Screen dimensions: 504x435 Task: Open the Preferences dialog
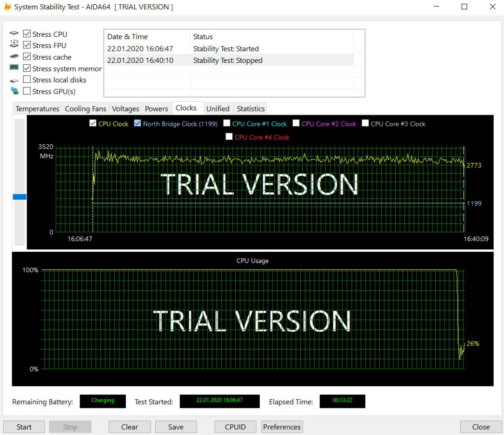pyautogui.click(x=282, y=427)
